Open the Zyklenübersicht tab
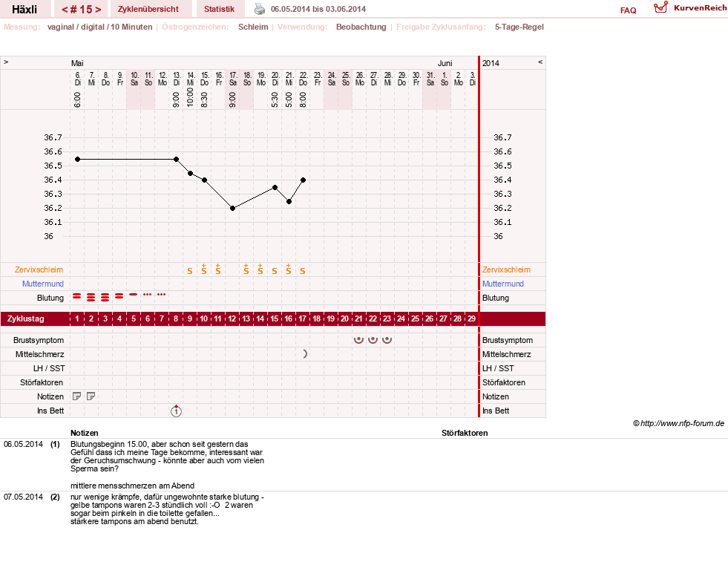Screen dimensions: 728x562 pyautogui.click(x=148, y=10)
